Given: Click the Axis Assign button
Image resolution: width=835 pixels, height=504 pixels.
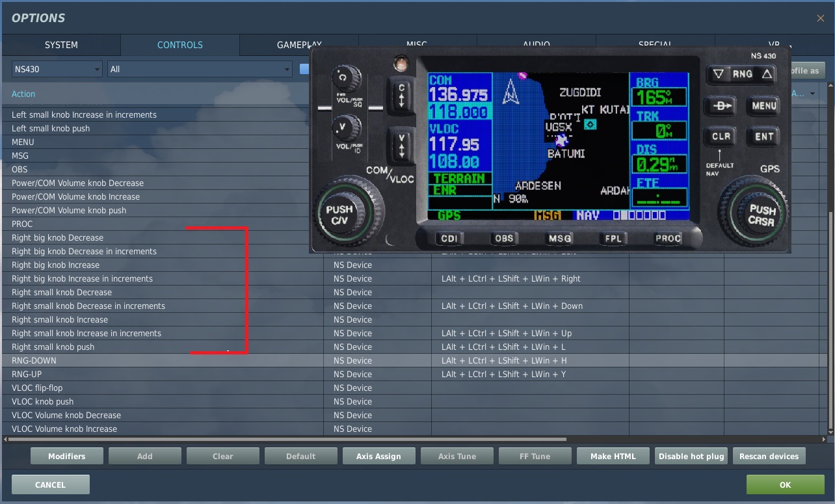Looking at the screenshot, I should (378, 456).
